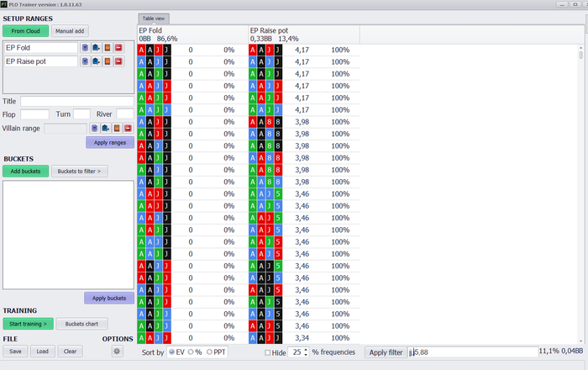The image size is (588, 370).
Task: Select the EV sort radio button
Action: click(171, 352)
